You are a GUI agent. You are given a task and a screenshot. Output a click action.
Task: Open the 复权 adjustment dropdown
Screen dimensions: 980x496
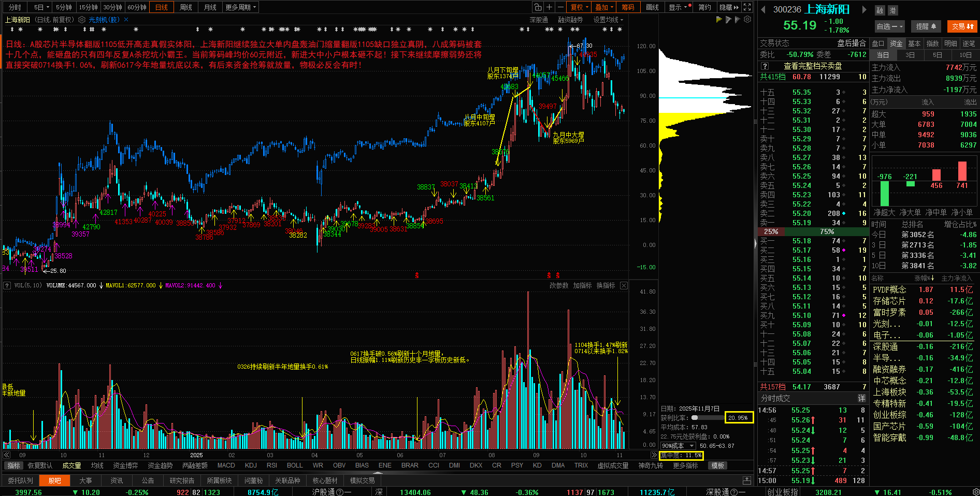point(580,7)
